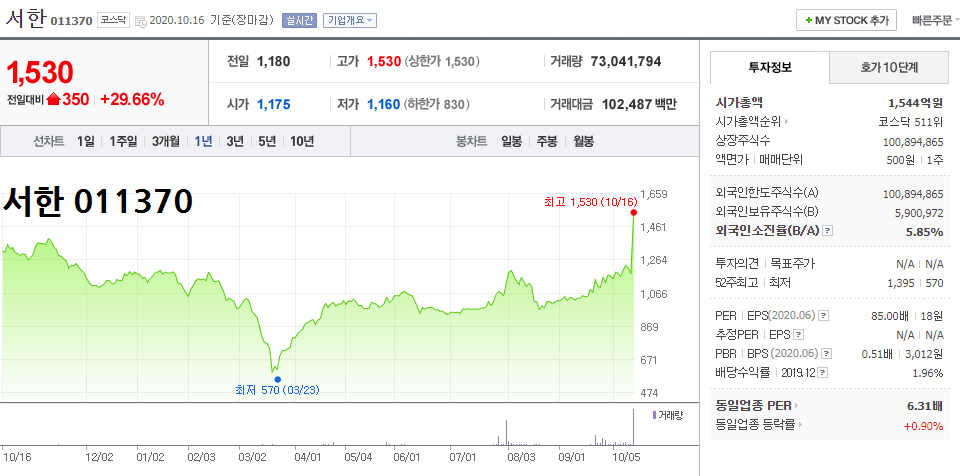Click the purple 거래량 legend marker

tap(653, 415)
